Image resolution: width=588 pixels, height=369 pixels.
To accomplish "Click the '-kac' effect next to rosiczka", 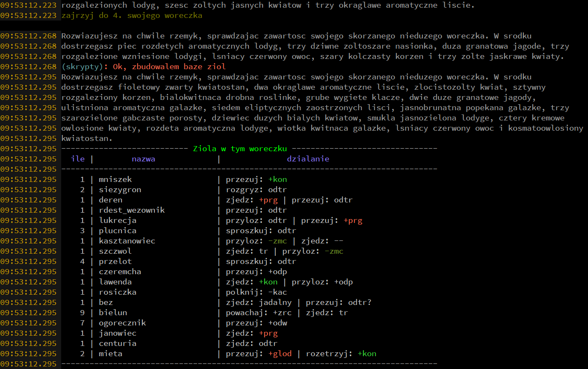I will [x=278, y=292].
